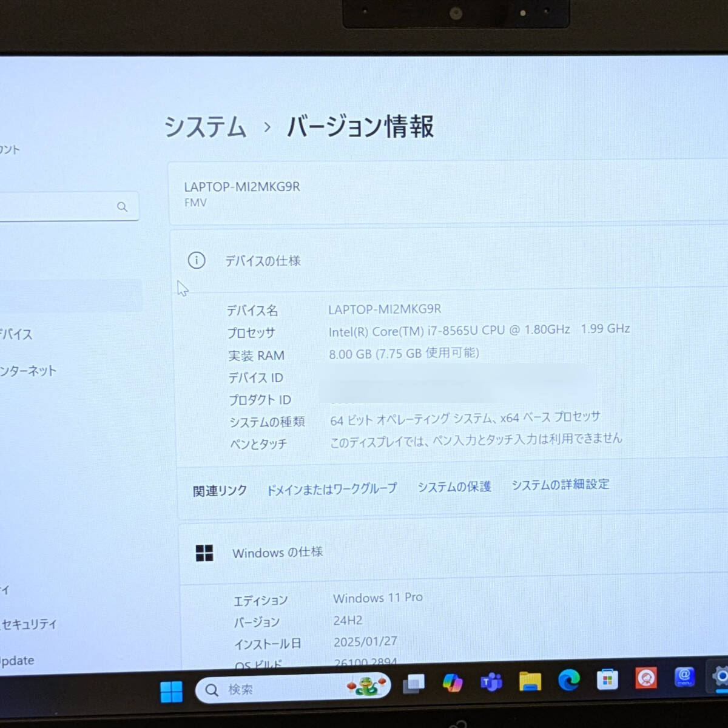This screenshot has width=728, height=728.
Task: Open Task View from the taskbar
Action: point(414,684)
